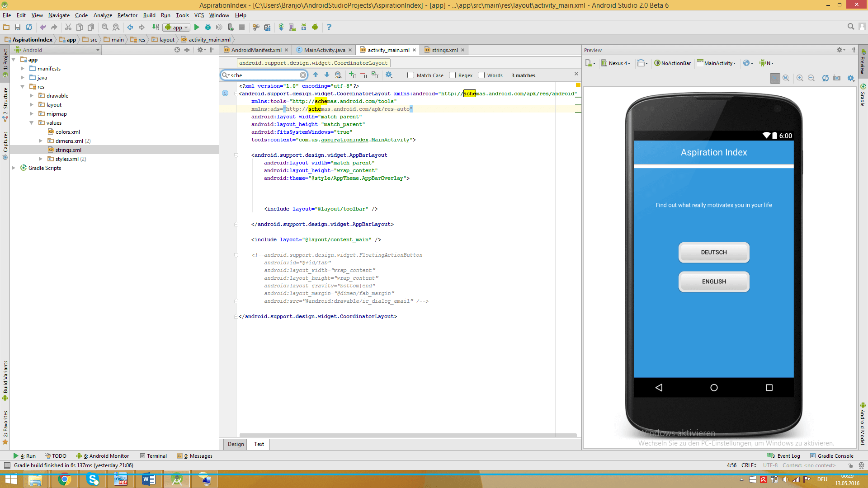This screenshot has height=488, width=868.
Task: Click the Help question mark icon
Action: pos(329,27)
